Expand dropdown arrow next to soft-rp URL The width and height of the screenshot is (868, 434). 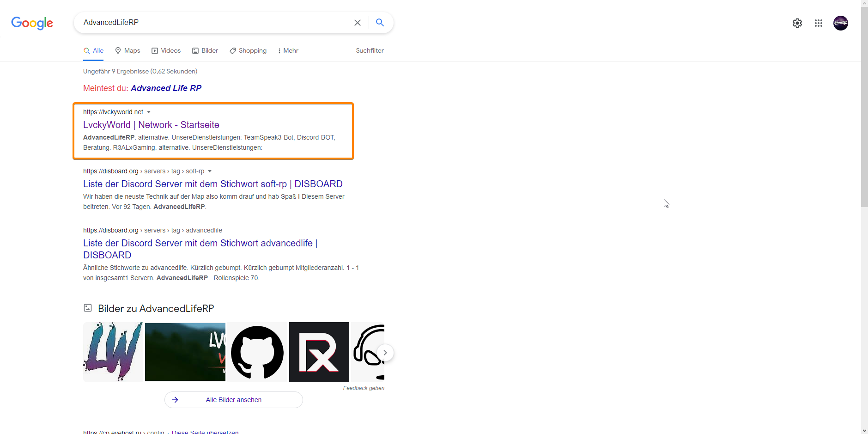click(210, 171)
